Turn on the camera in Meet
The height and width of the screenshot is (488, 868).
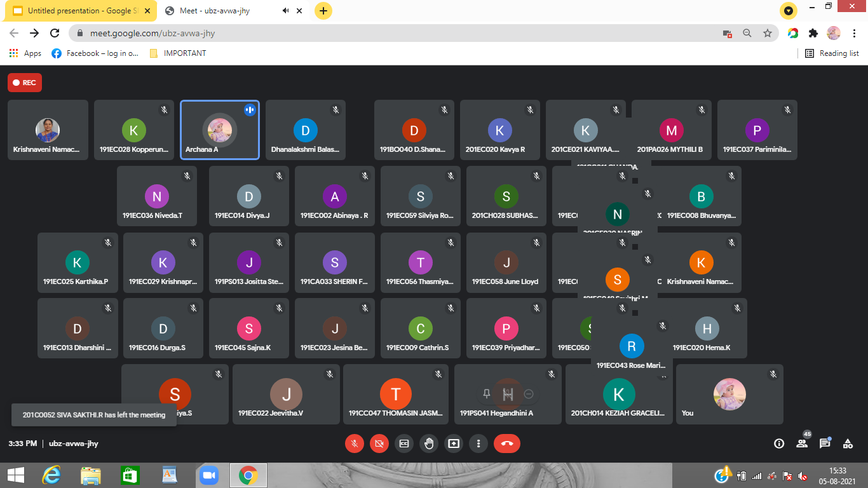click(x=379, y=444)
